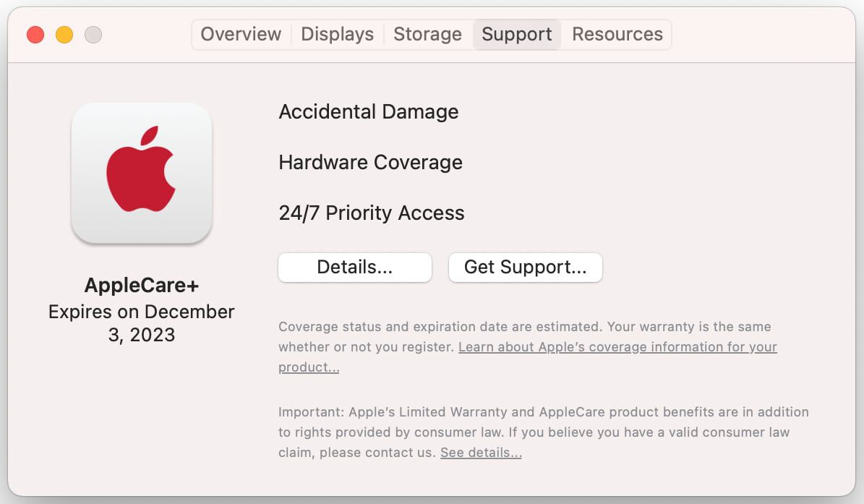Select the Support tab
The image size is (864, 504).
pos(516,34)
